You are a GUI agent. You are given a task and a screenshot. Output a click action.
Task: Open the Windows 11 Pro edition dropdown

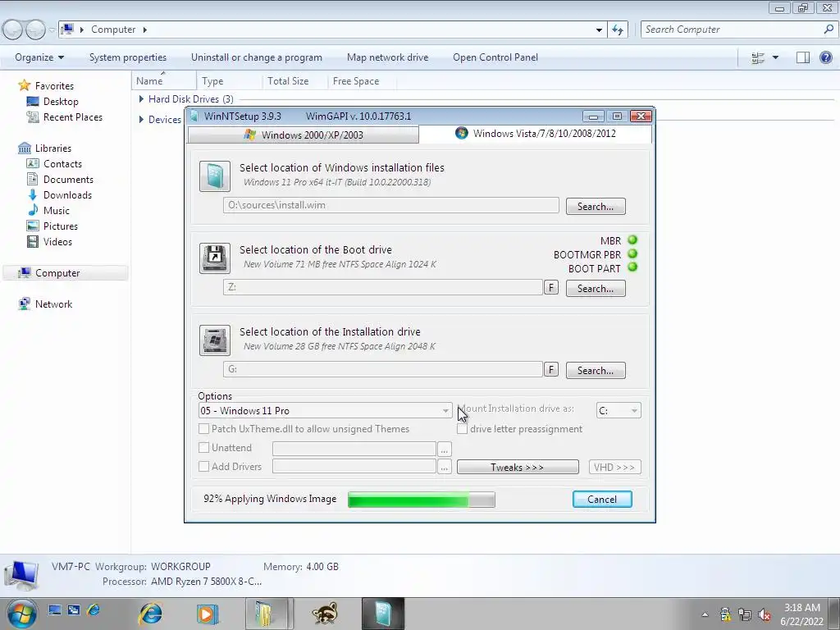tap(325, 411)
